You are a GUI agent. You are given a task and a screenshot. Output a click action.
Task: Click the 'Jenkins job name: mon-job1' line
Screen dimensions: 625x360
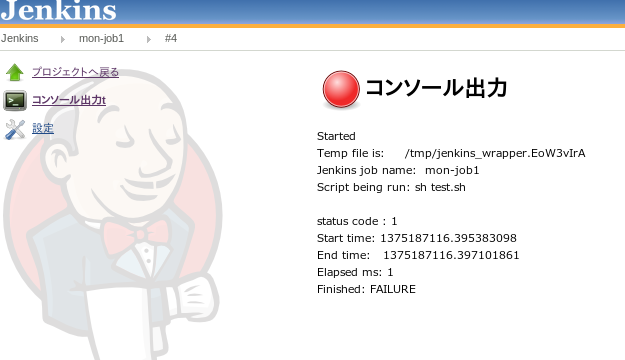[398, 170]
